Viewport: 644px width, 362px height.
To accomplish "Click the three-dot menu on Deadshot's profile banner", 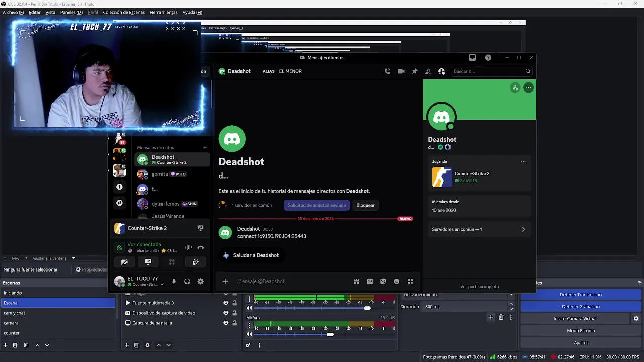I will pos(528,87).
